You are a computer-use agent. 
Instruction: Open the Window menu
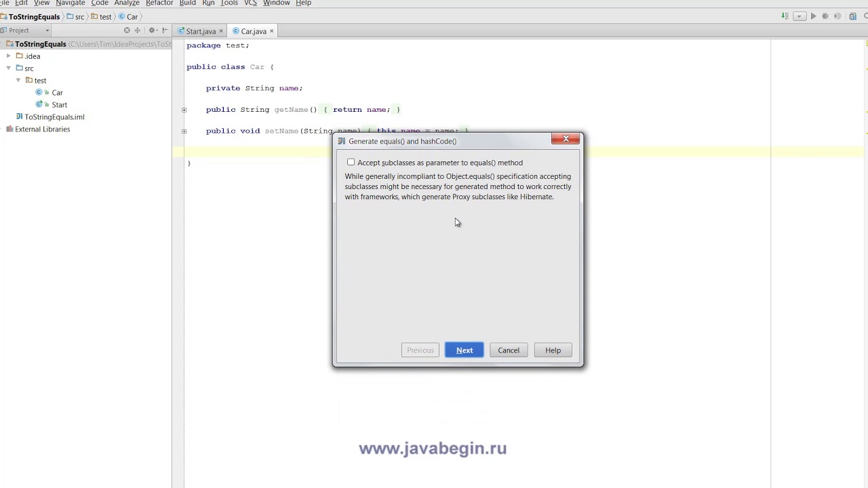coord(276,3)
